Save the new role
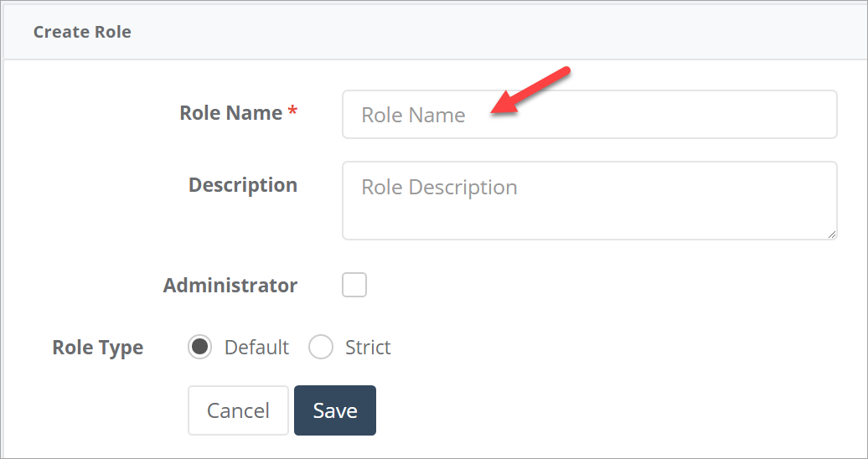 point(335,410)
